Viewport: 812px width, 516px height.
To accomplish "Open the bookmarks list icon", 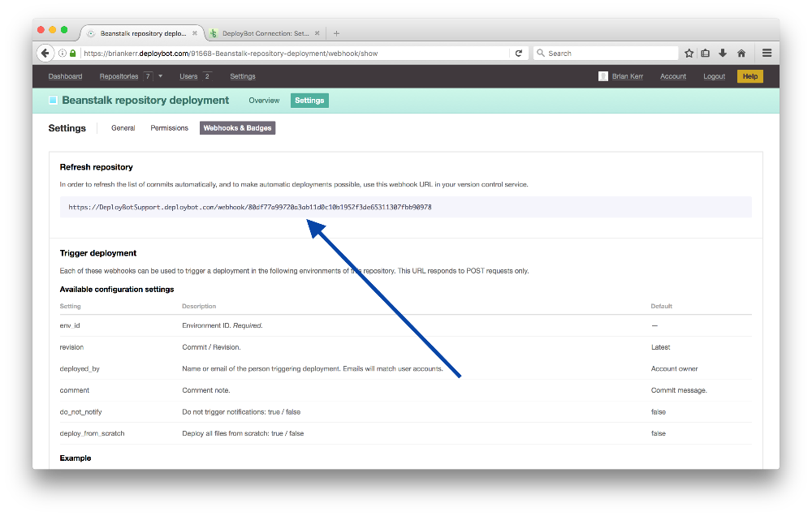I will pos(706,54).
